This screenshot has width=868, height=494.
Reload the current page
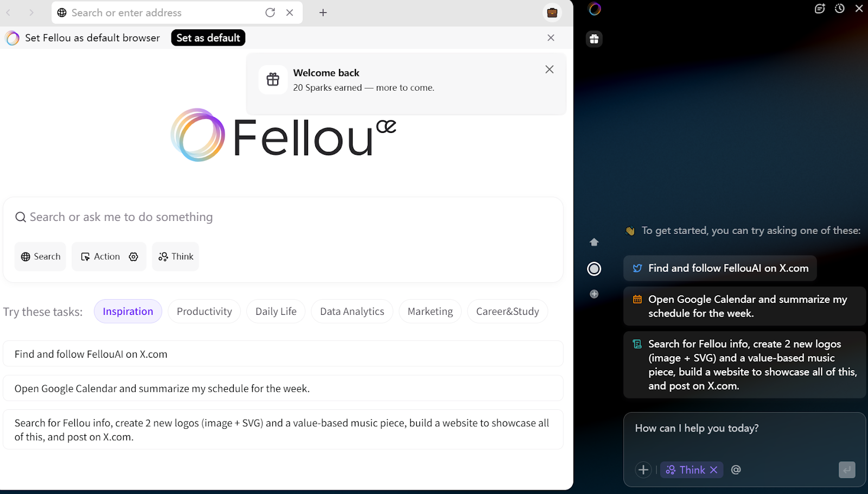pos(271,12)
